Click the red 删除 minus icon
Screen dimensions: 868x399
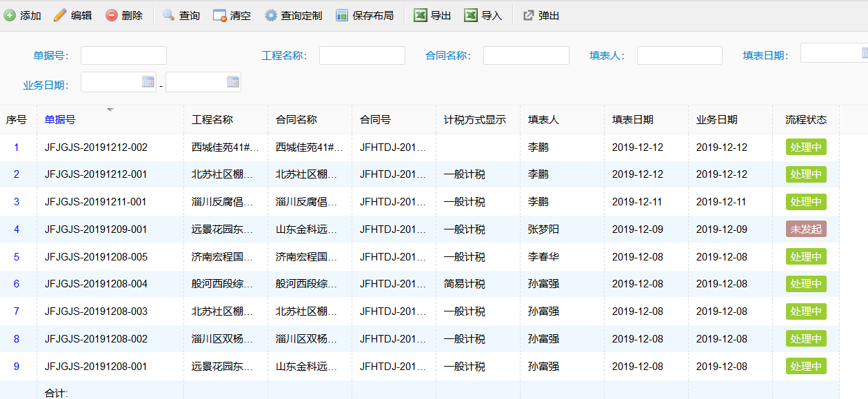[112, 15]
